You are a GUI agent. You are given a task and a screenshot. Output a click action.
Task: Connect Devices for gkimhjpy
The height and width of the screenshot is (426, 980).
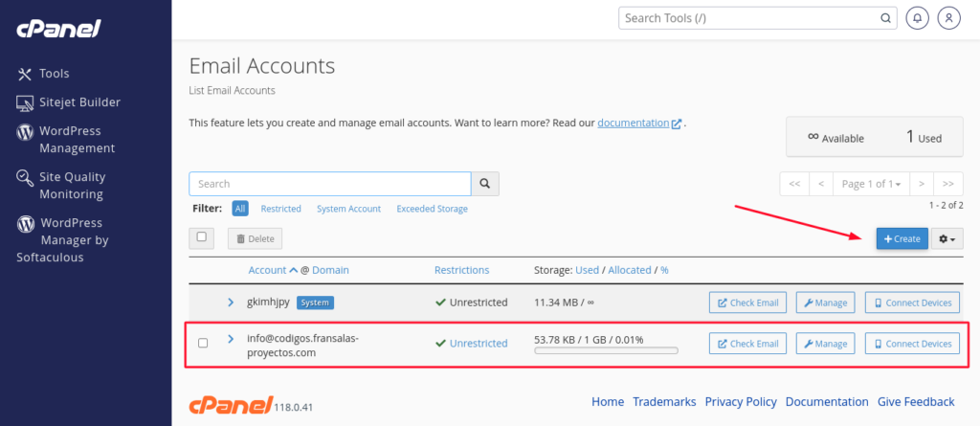[912, 303]
